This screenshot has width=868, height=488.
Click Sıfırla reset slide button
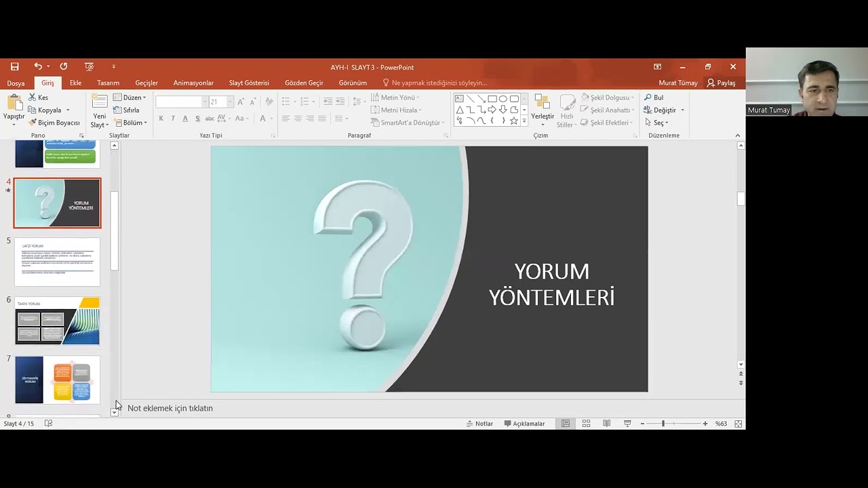(126, 110)
